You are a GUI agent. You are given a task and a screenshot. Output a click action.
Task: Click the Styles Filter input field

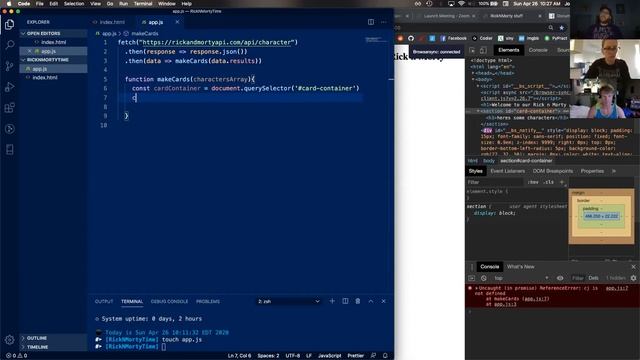(495, 182)
